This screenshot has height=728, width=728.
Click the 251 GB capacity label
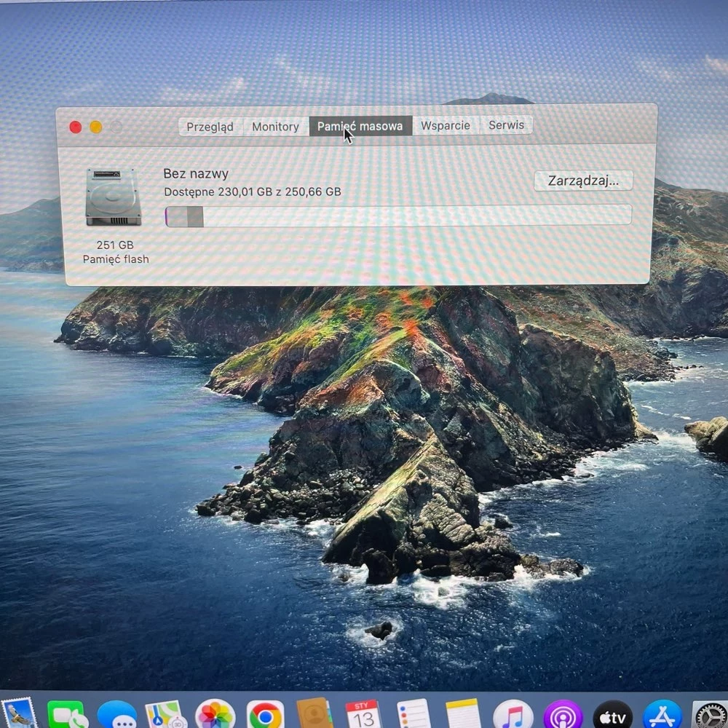115,245
